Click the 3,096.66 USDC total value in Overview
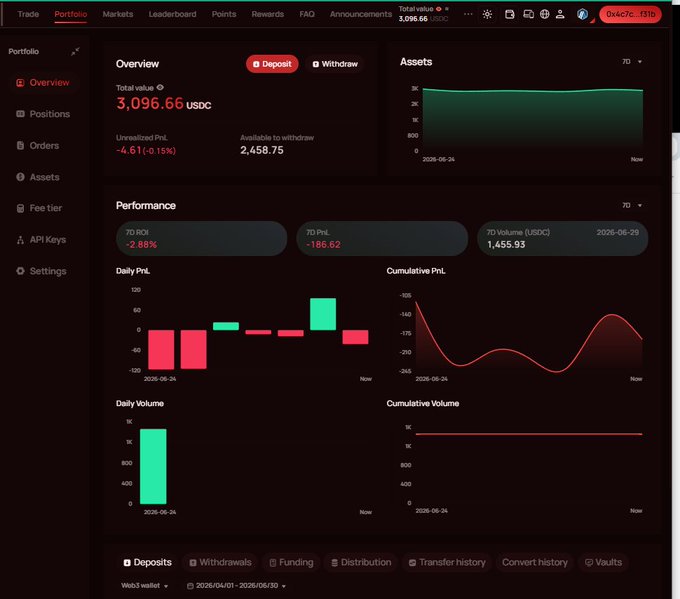Viewport: 680px width, 599px height. (x=163, y=104)
